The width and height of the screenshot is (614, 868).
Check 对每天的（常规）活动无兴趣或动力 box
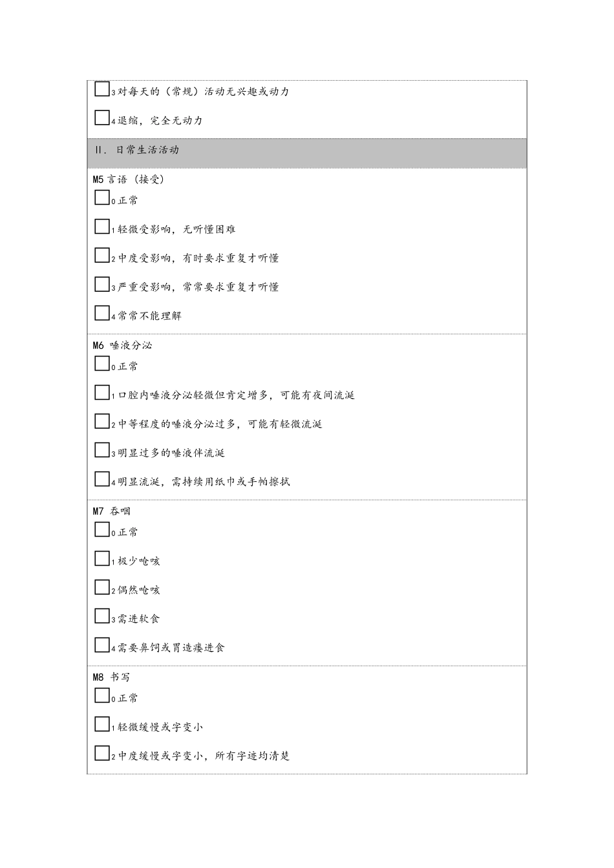[x=101, y=89]
